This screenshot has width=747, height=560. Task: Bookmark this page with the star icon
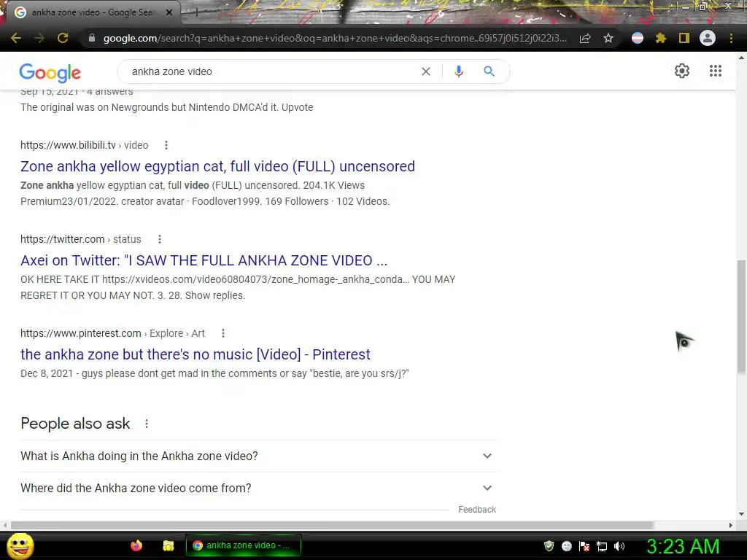point(608,38)
